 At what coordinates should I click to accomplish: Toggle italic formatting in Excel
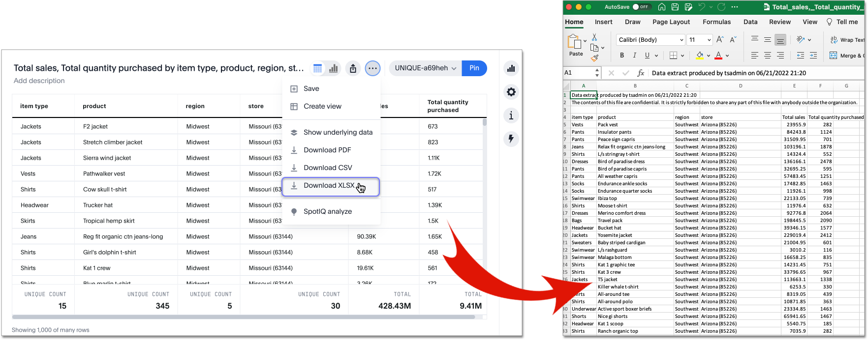click(634, 56)
